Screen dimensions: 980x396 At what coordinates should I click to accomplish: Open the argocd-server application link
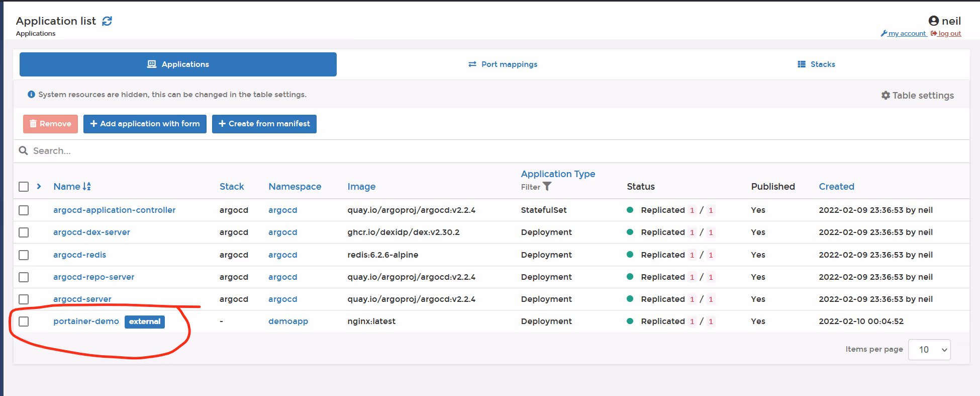click(82, 299)
